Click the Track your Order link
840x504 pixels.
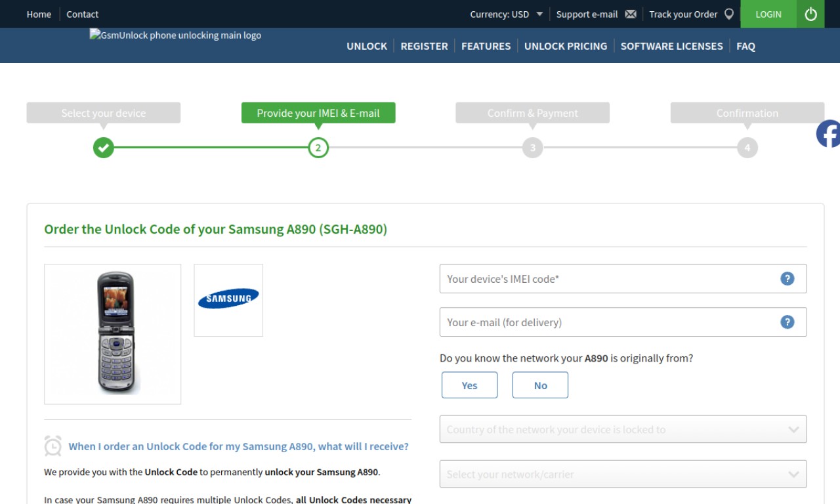click(x=683, y=14)
